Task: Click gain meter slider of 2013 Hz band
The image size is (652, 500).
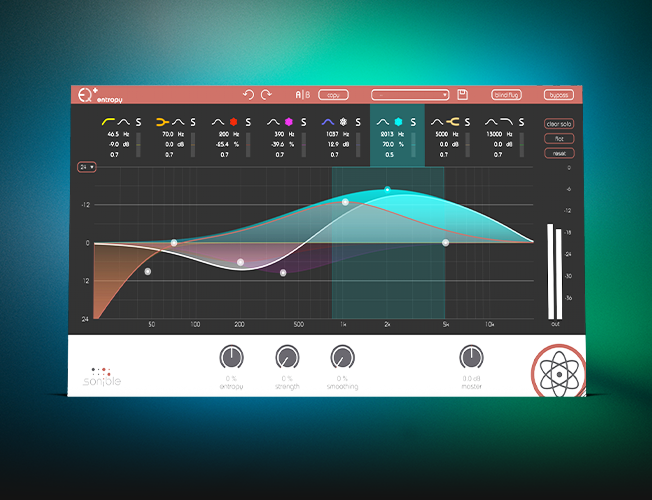Action: tap(413, 145)
